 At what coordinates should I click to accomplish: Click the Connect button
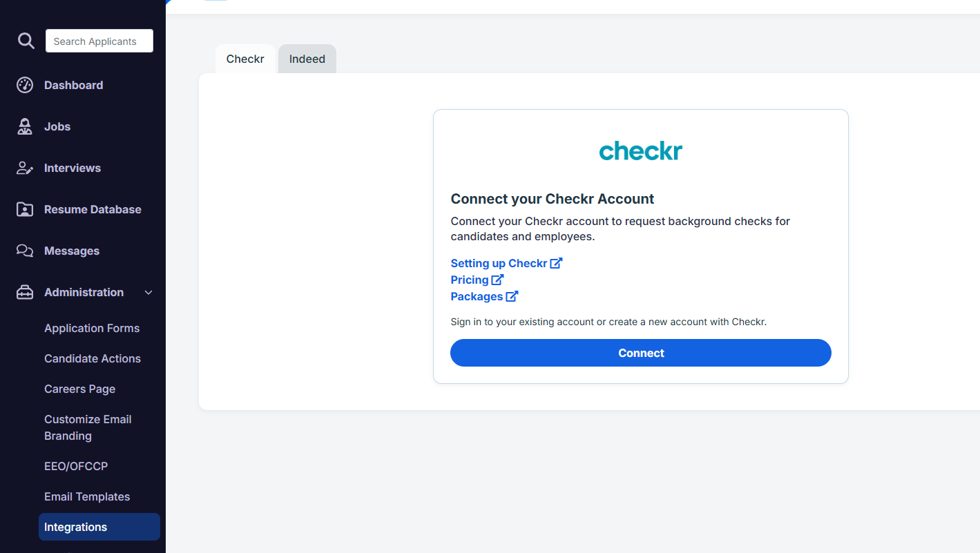pos(641,353)
